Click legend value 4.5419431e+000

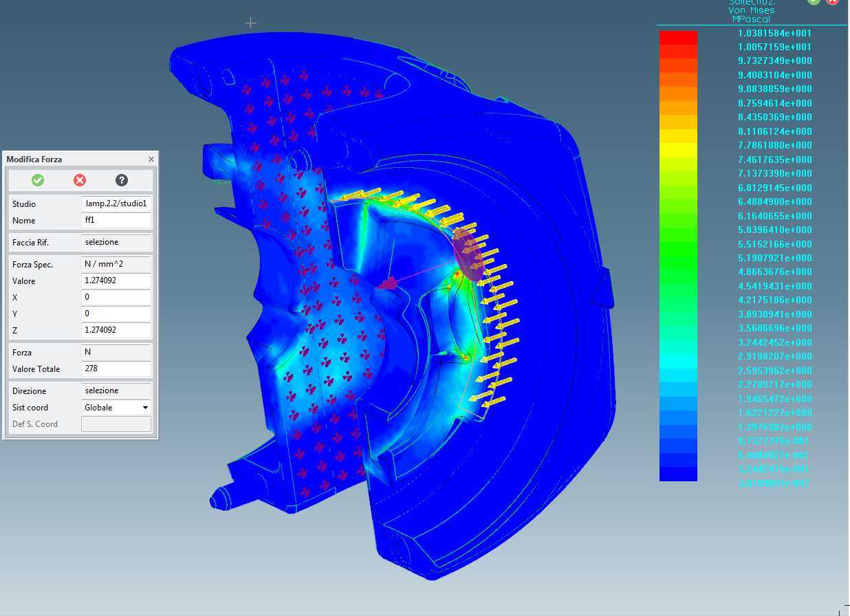pyautogui.click(x=774, y=286)
